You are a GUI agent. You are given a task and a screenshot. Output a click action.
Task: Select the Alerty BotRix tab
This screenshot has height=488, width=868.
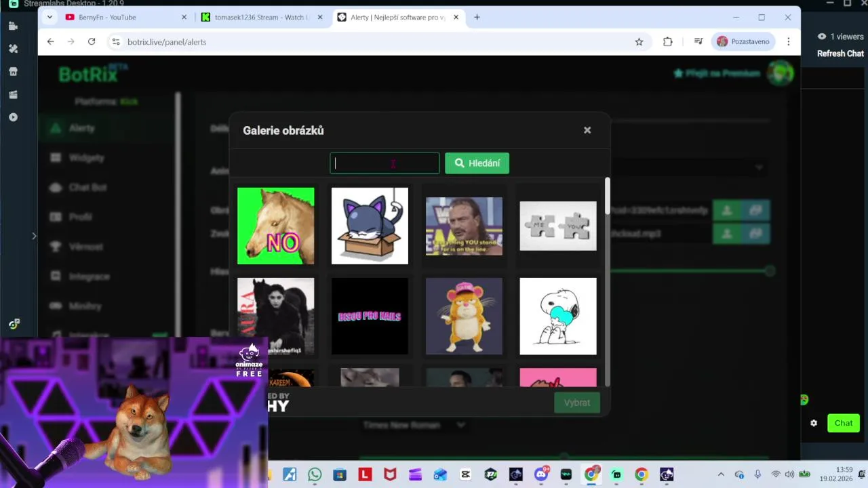pyautogui.click(x=399, y=17)
